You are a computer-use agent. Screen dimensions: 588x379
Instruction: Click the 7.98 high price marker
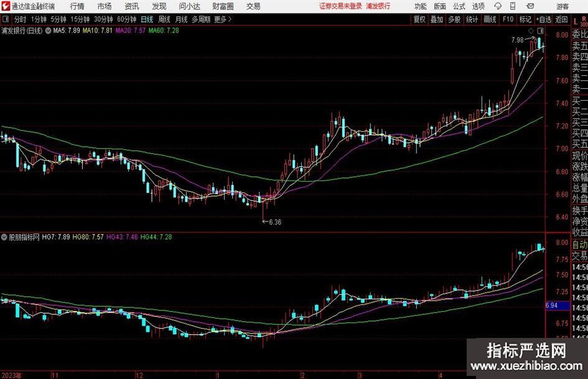(x=518, y=40)
